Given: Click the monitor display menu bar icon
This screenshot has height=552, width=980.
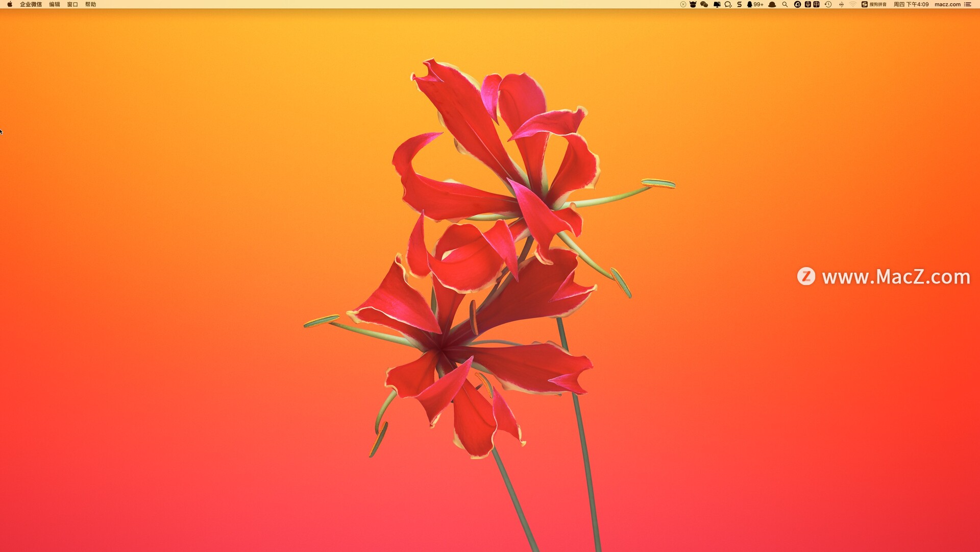Looking at the screenshot, I should (717, 4).
